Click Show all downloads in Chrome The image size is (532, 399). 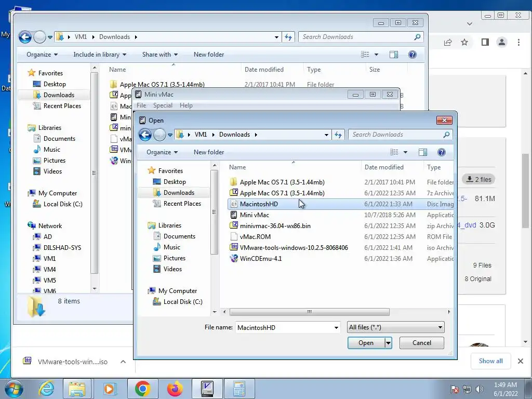490,361
